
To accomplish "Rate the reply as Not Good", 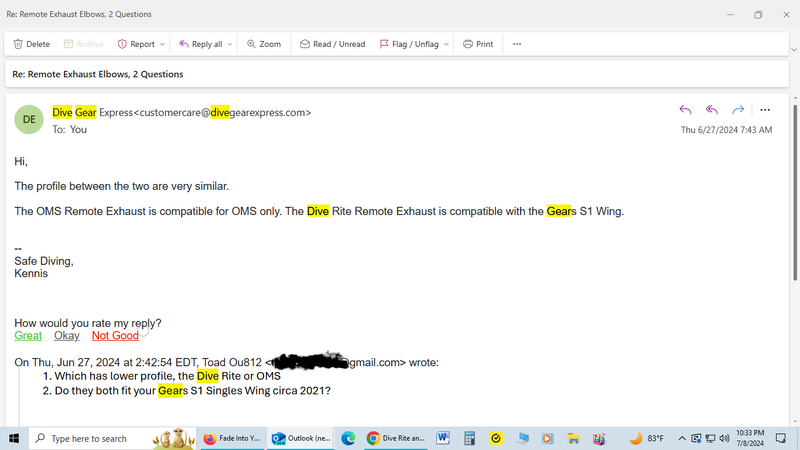I will click(115, 336).
